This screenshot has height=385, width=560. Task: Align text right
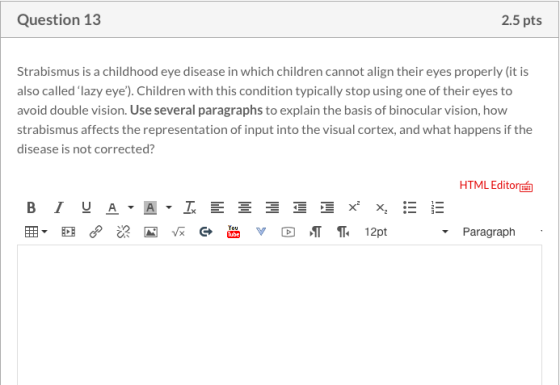[272, 207]
